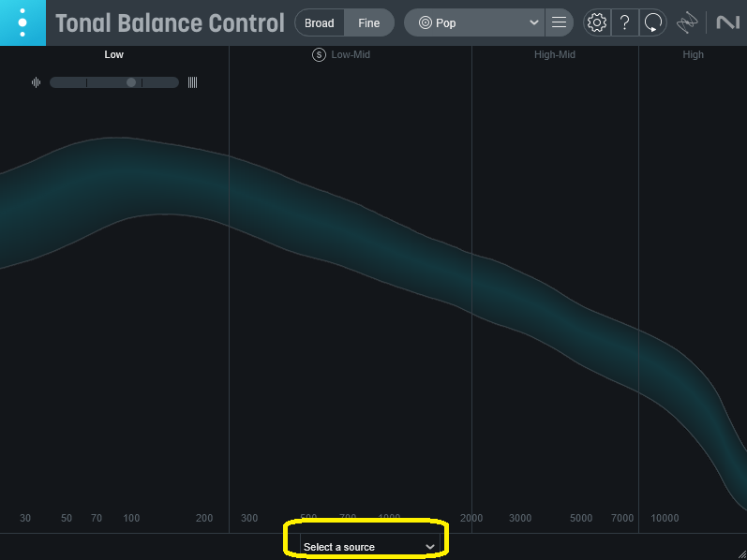Image resolution: width=747 pixels, height=560 pixels.
Task: Click the Native Instruments logo icon
Action: 728,22
